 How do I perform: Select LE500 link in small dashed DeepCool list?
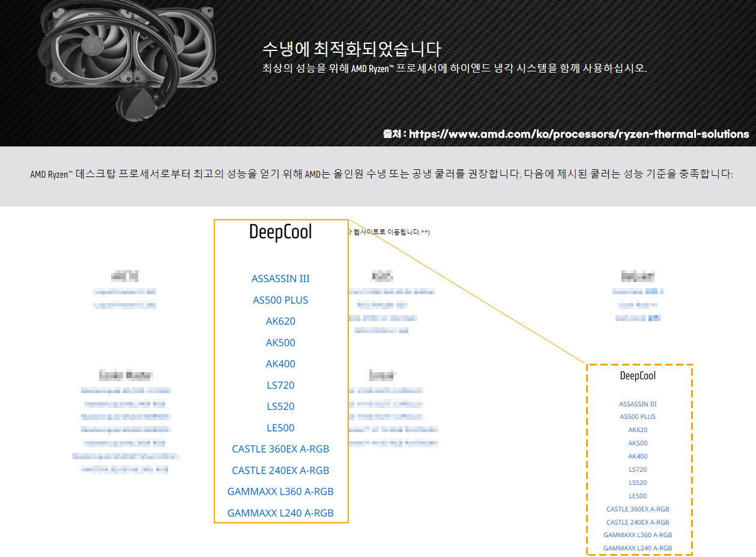pyautogui.click(x=638, y=496)
